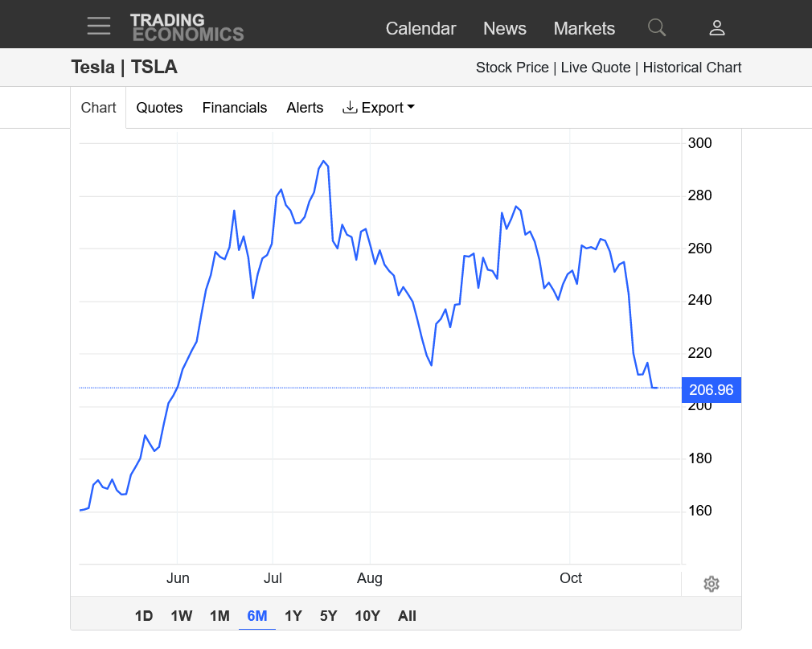Click the 220 y-axis value
This screenshot has width=812, height=649.
coord(699,353)
